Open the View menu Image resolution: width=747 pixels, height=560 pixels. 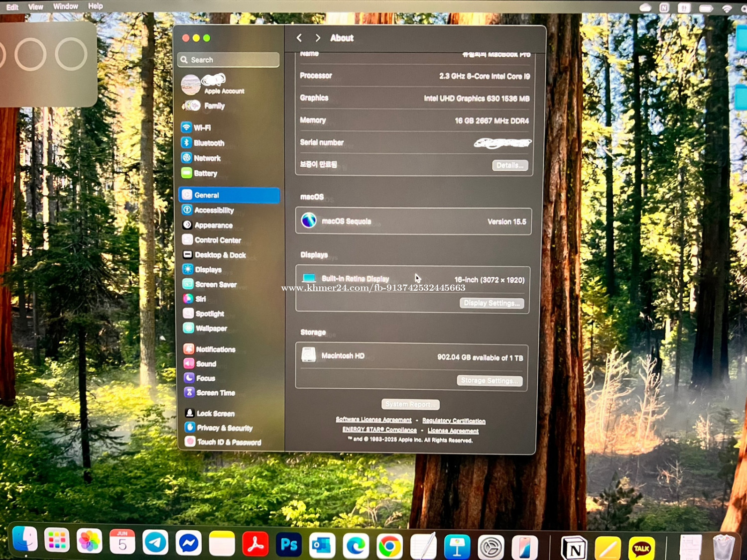[35, 6]
